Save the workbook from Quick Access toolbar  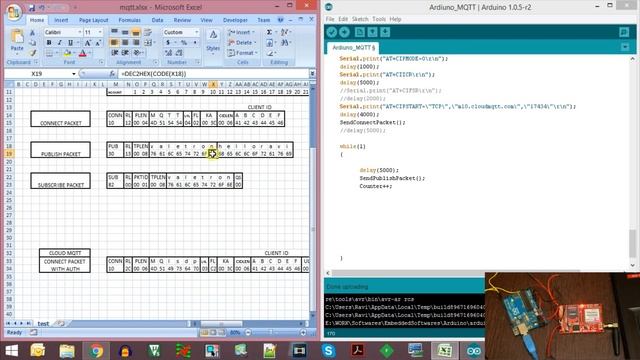tap(31, 7)
